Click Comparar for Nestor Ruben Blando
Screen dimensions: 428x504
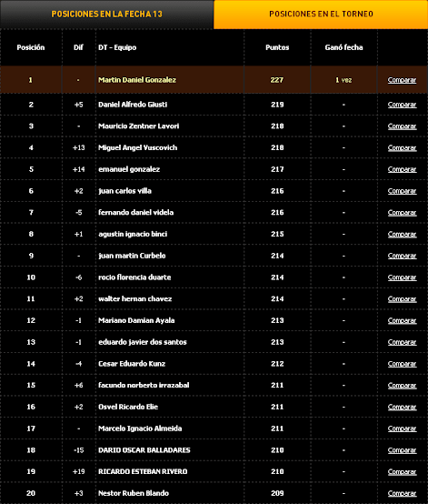coord(402,493)
